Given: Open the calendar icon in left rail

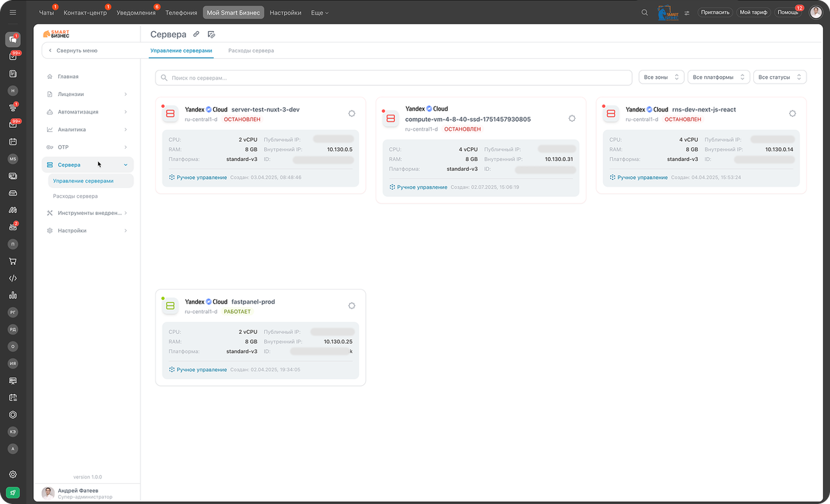Looking at the screenshot, I should [x=12, y=142].
